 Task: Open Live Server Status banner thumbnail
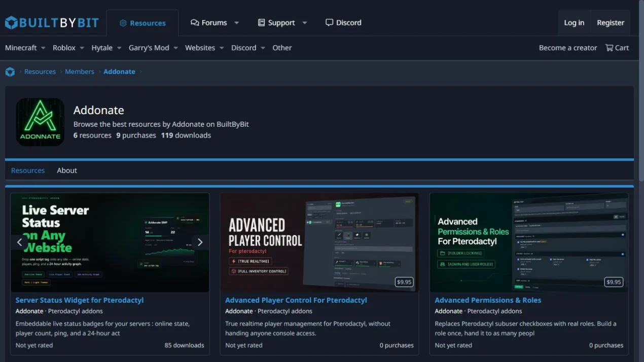coord(110,242)
